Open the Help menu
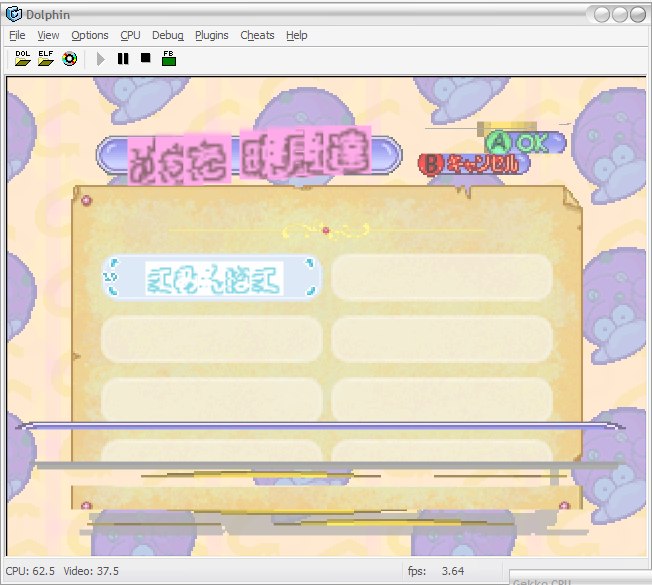 (x=296, y=35)
